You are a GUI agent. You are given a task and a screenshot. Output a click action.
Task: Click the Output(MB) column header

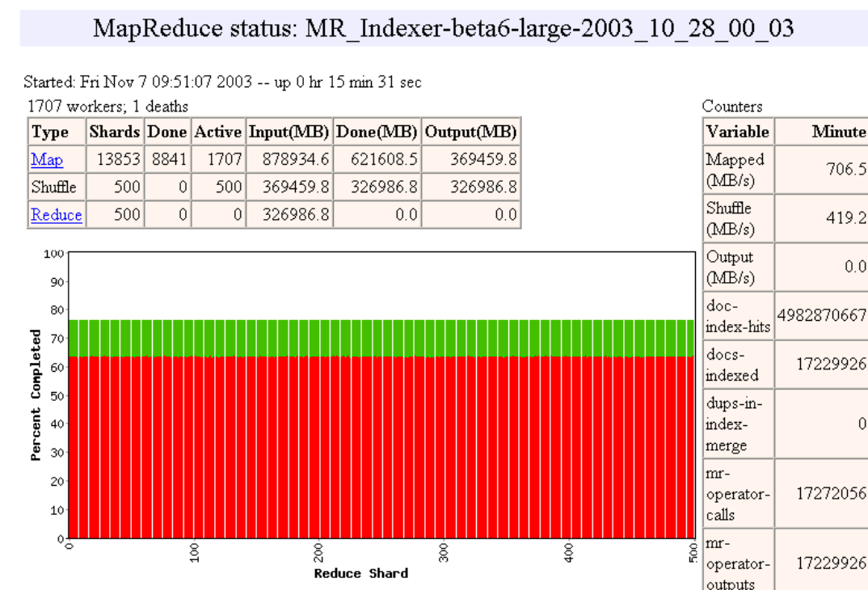pyautogui.click(x=470, y=132)
